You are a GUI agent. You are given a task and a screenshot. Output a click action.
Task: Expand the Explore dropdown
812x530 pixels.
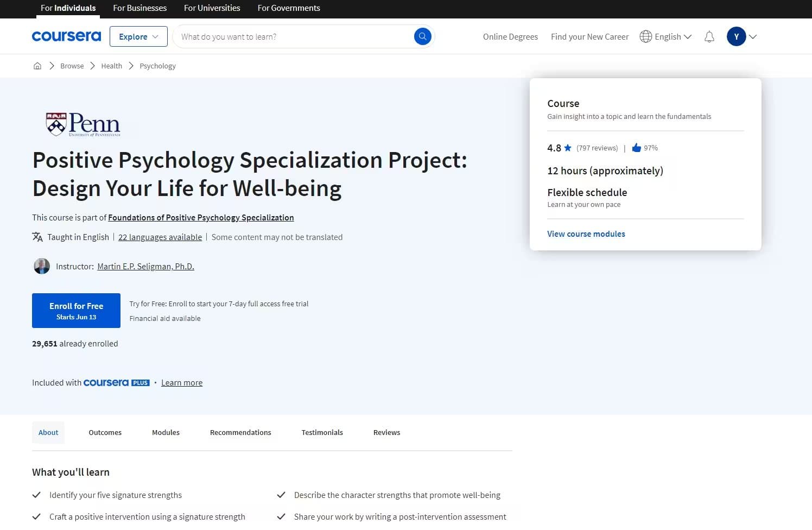coord(138,36)
